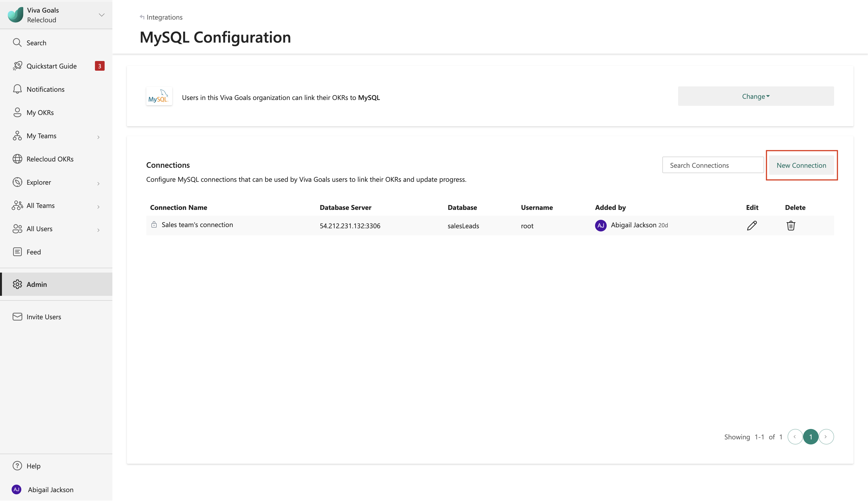Expand the My Teams submenu arrow
The width and height of the screenshot is (868, 504).
click(x=98, y=137)
